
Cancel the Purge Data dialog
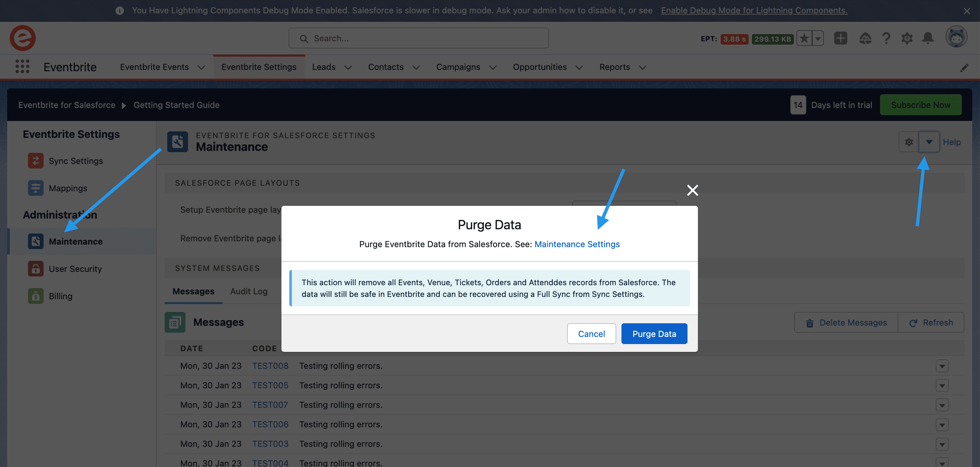point(591,334)
